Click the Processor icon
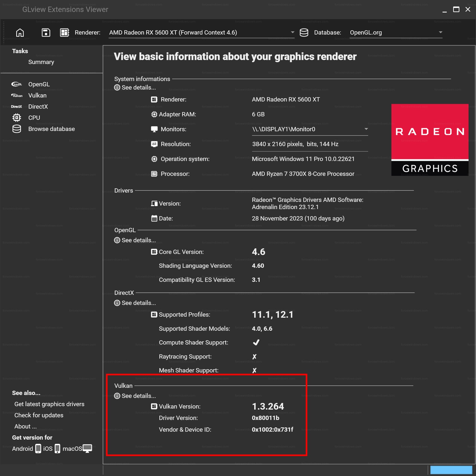The image size is (476, 476). coord(154,174)
